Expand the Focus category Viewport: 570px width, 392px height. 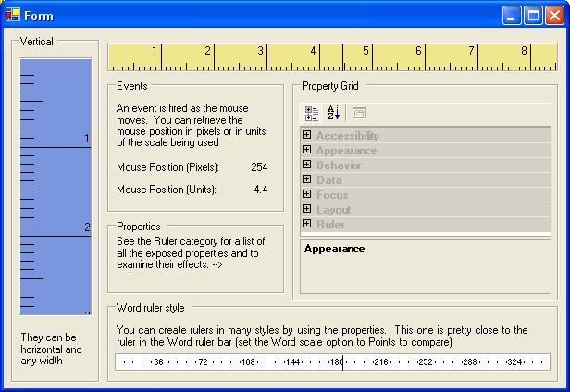pos(307,193)
